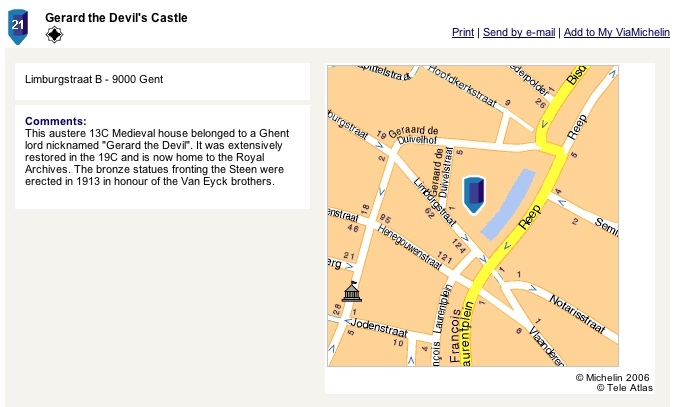Viewport: 675px width, 407px height.
Task: Click the star rating icon under the title
Action: tap(54, 34)
